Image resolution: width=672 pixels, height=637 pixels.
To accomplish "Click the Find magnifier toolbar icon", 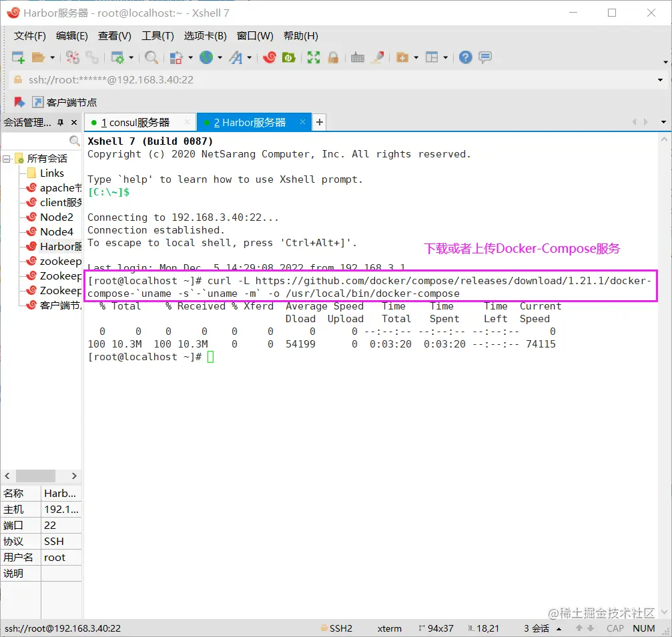I will tap(151, 57).
